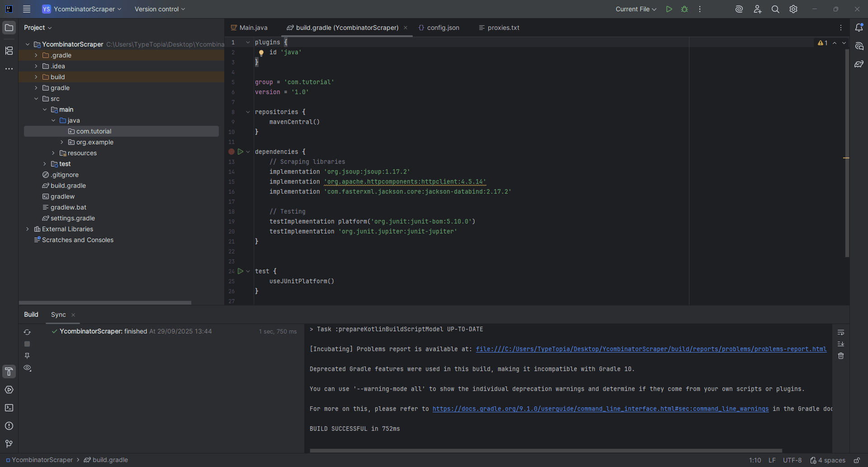This screenshot has width=868, height=467.
Task: Click the Search Everywhere magnifier icon
Action: click(x=775, y=9)
